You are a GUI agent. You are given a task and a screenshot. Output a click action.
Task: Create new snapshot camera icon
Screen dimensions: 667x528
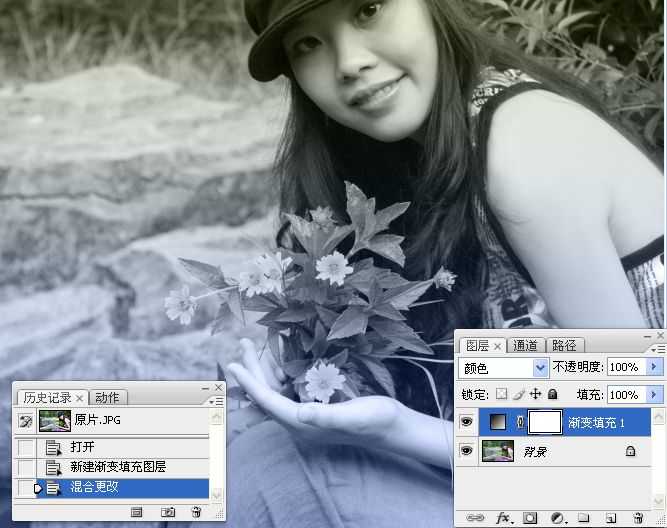[x=168, y=512]
